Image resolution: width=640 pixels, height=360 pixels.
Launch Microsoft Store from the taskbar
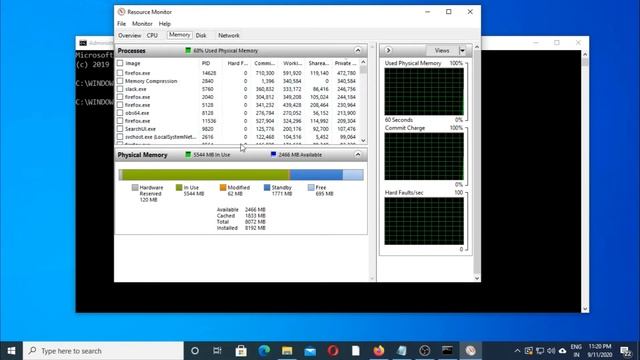pyautogui.click(x=241, y=351)
